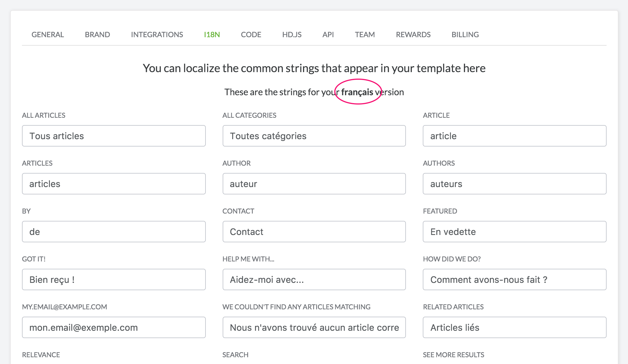The height and width of the screenshot is (364, 628).
Task: Open the API tab
Action: point(328,35)
